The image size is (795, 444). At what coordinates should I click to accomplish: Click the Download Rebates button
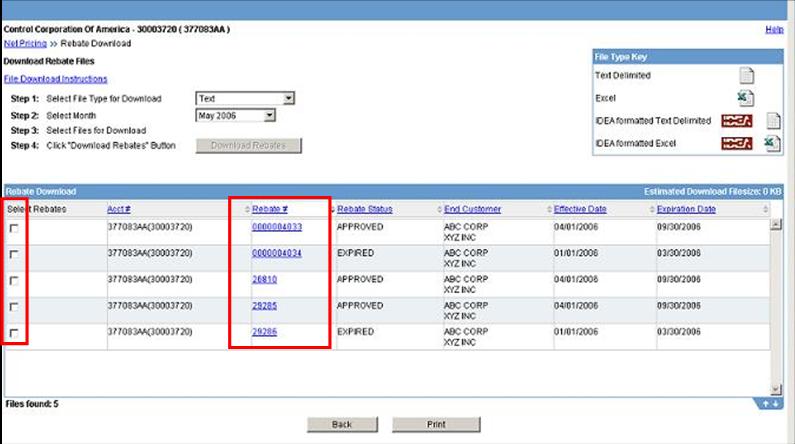pyautogui.click(x=248, y=145)
